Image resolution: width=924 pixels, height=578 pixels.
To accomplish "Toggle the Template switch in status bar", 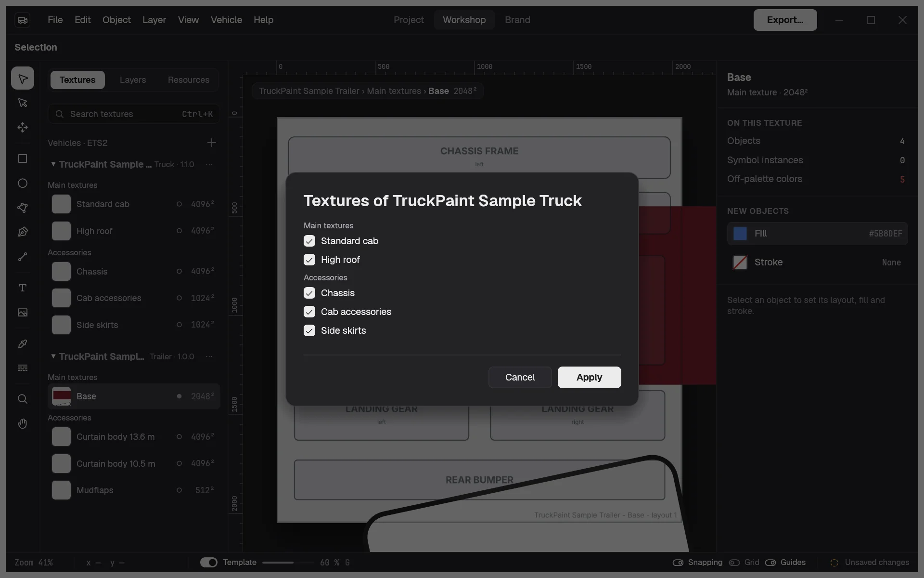I will coord(209,562).
